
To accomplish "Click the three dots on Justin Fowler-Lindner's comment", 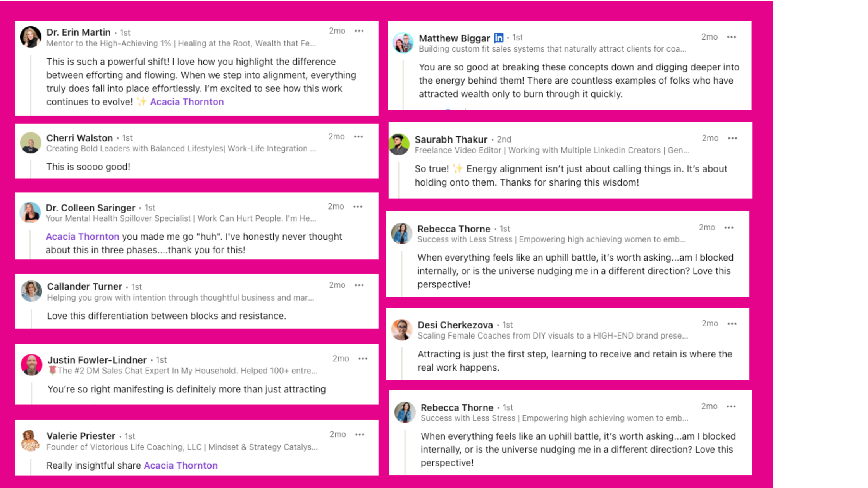I will pyautogui.click(x=363, y=359).
